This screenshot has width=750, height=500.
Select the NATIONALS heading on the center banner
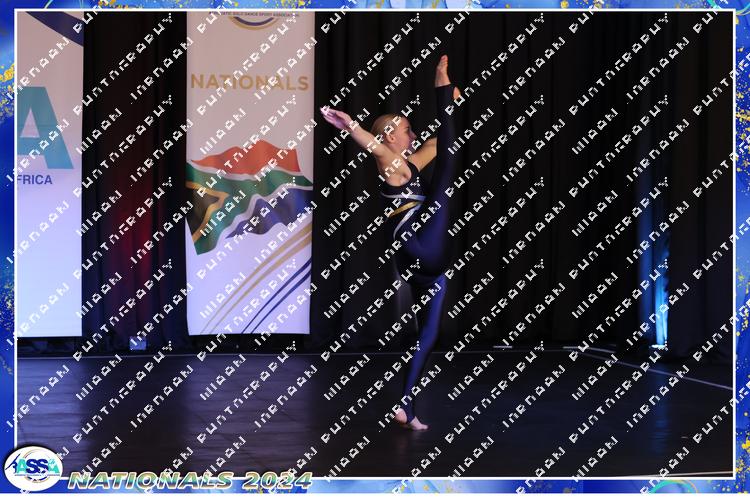249,81
